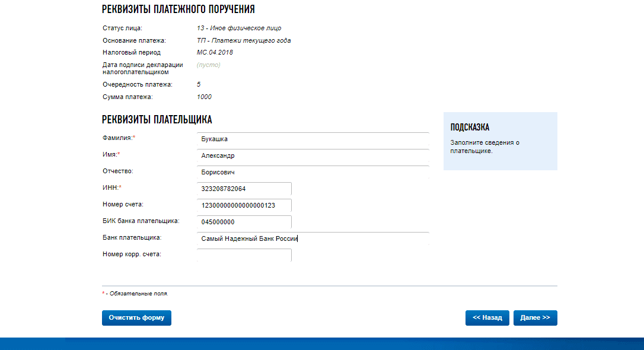Click the ТП - Платежи текущего года value
644x350 pixels.
click(243, 40)
